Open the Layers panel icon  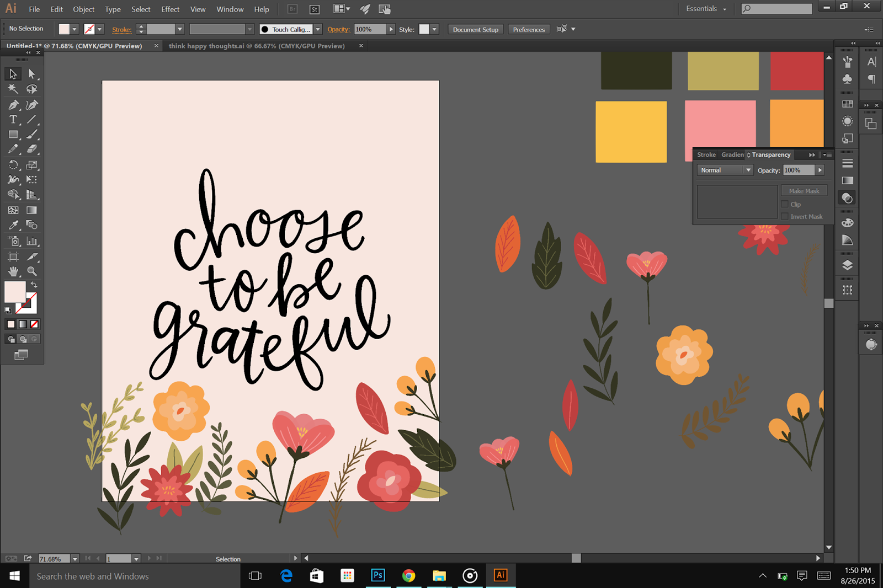pyautogui.click(x=848, y=265)
